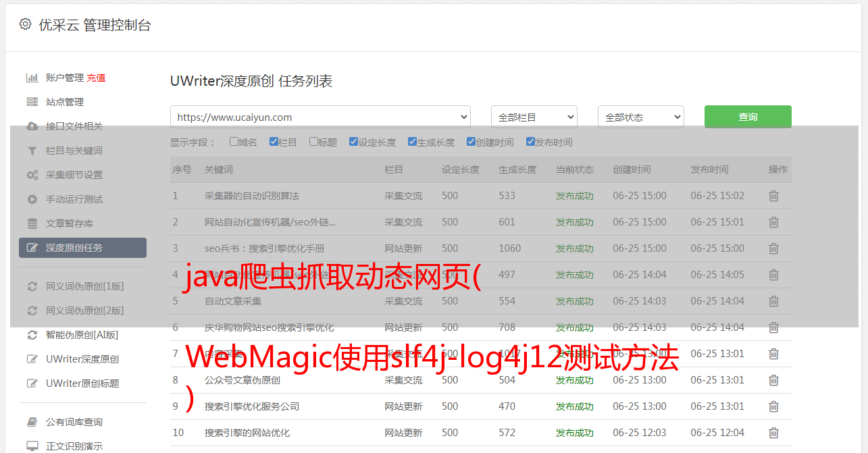Delete task row 6 庆华购物网站seo
The width and height of the screenshot is (868, 453).
point(774,327)
